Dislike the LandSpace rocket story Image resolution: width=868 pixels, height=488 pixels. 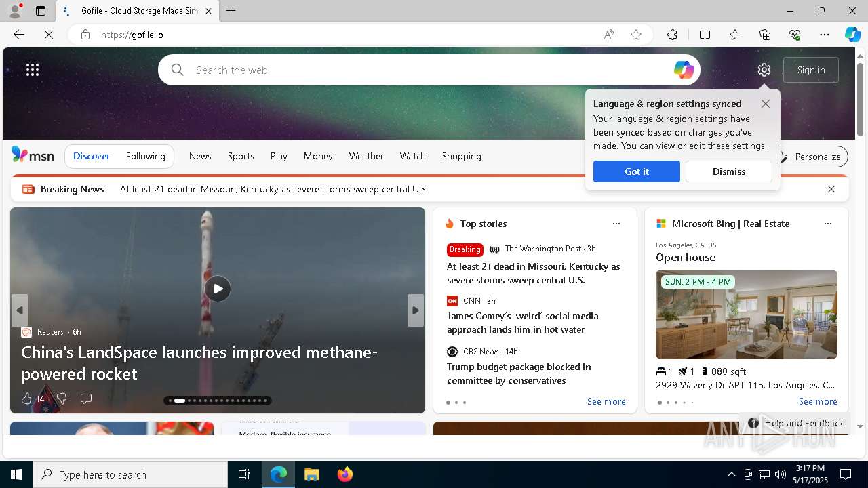click(x=62, y=399)
